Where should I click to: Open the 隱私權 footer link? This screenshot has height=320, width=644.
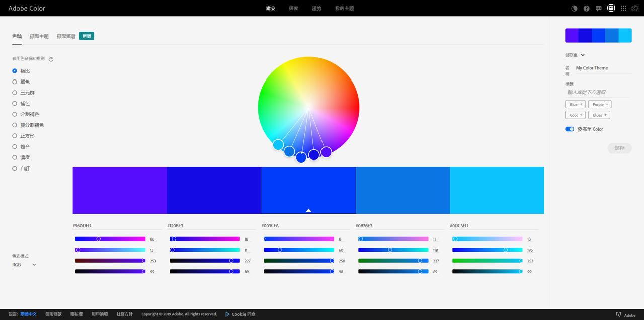[x=76, y=314]
